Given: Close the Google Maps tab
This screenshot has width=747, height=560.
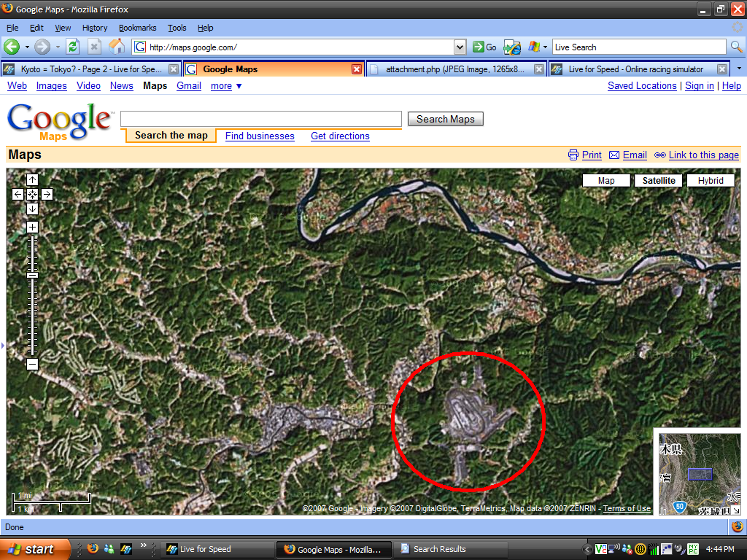Looking at the screenshot, I should (x=356, y=69).
